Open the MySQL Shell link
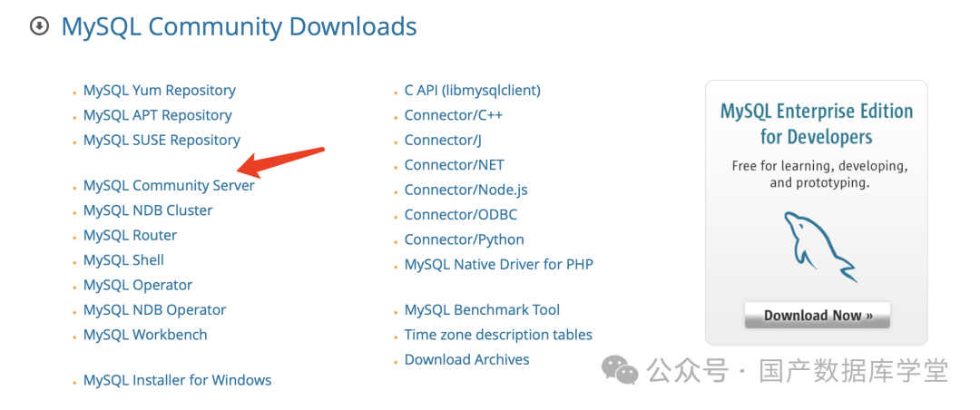 click(x=123, y=260)
